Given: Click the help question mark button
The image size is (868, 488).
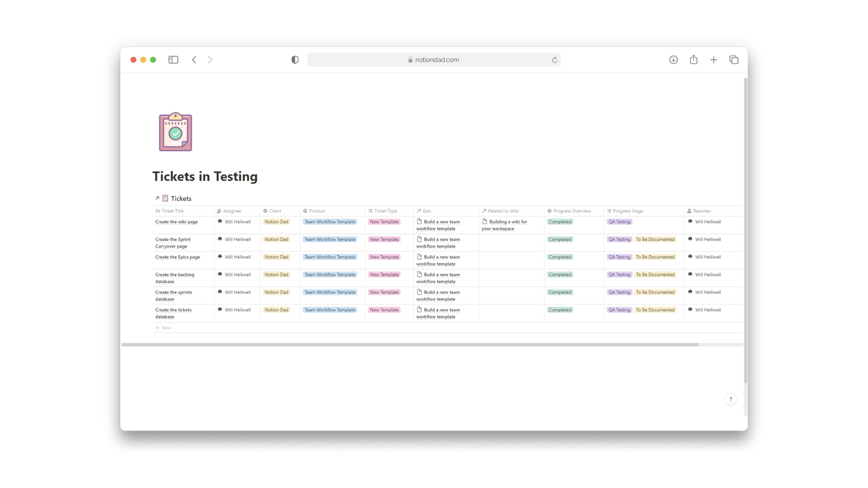Looking at the screenshot, I should (x=730, y=399).
